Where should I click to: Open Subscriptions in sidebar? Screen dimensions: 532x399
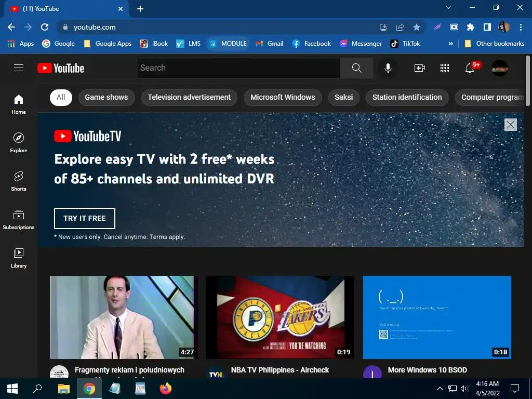click(19, 220)
